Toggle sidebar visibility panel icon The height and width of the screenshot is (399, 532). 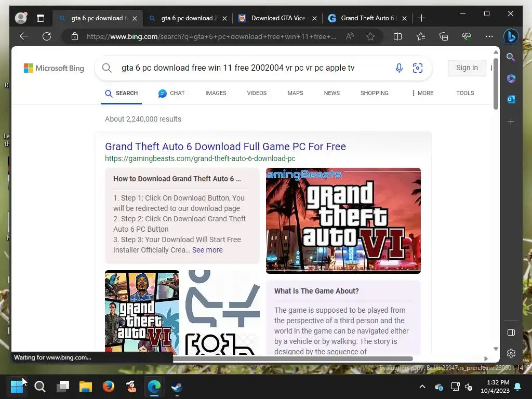(x=511, y=332)
